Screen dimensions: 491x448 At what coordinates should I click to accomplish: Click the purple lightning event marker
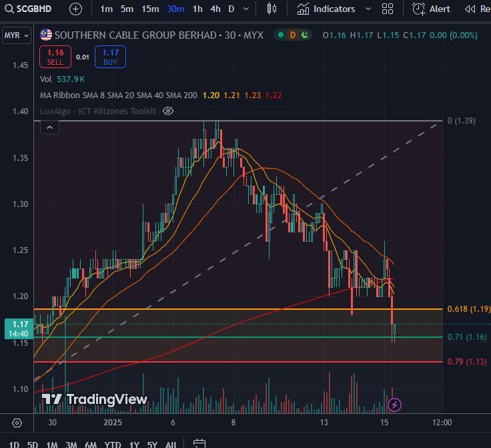[394, 405]
